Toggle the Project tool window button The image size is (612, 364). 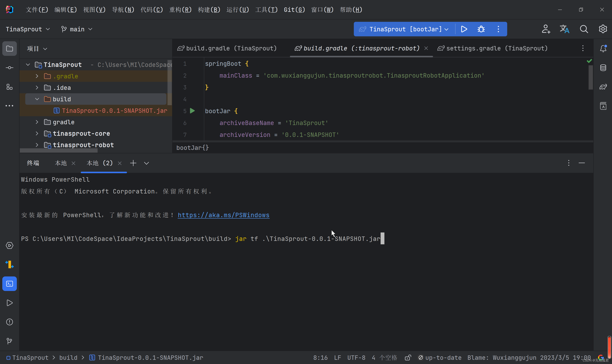tap(9, 49)
